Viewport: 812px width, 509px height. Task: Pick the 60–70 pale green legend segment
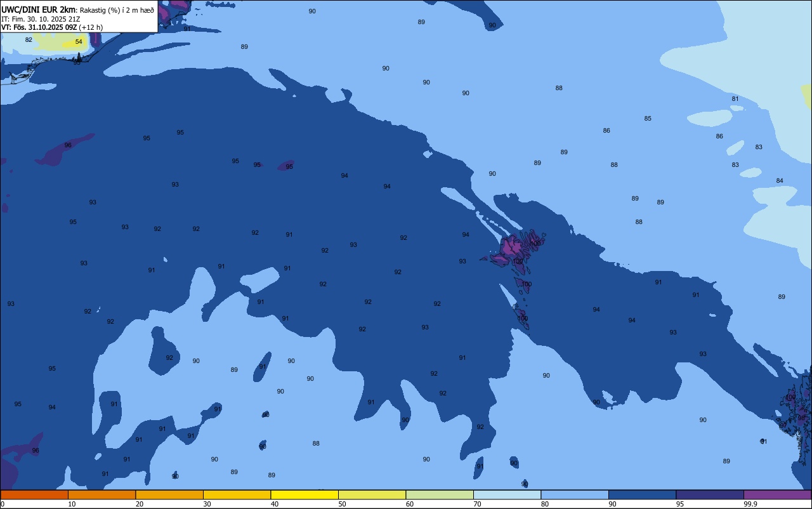pos(440,494)
